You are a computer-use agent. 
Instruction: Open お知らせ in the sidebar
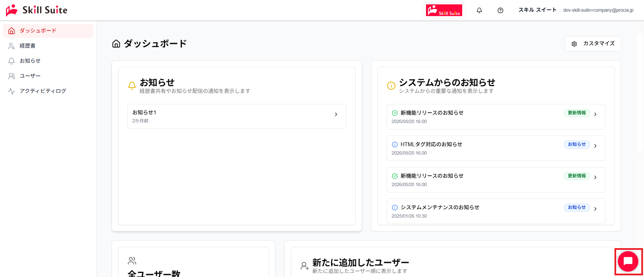click(x=48, y=61)
